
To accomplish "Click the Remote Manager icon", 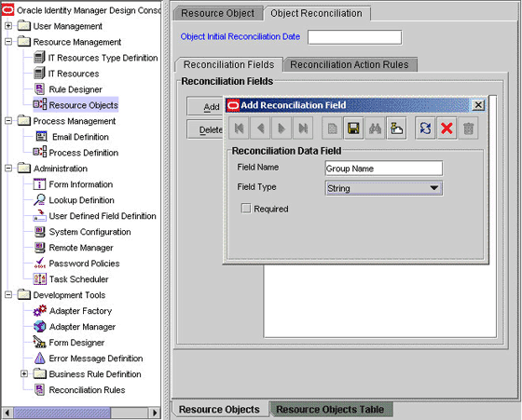I will click(39, 247).
